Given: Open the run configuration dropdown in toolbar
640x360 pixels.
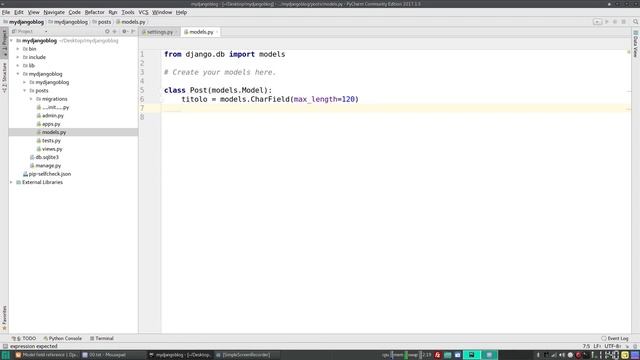Looking at the screenshot, I should pyautogui.click(x=597, y=22).
